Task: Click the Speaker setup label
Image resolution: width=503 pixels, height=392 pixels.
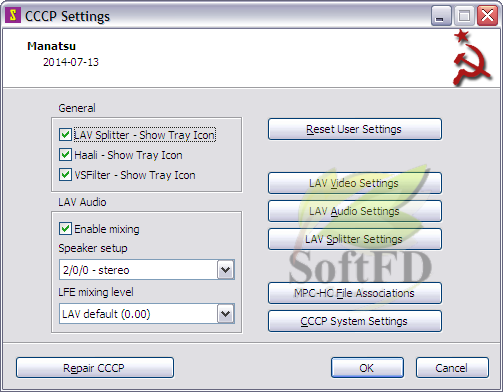Action: point(93,248)
